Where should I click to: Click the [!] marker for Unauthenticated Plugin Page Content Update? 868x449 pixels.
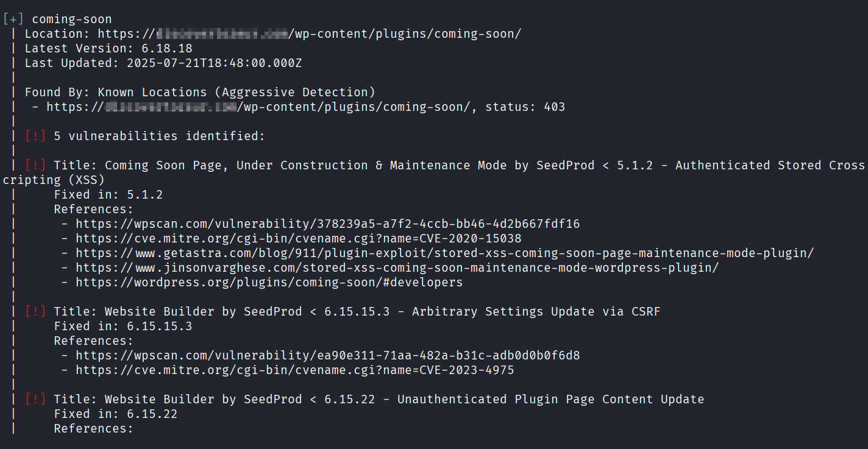pos(35,400)
